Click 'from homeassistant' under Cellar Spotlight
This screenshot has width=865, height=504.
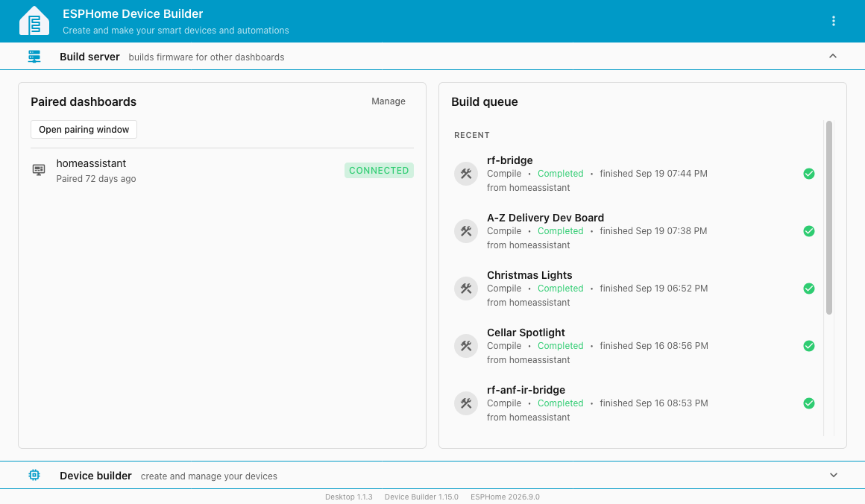[x=528, y=360]
